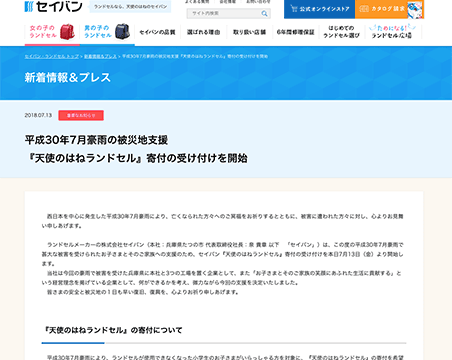Click the Seiban (セイバン) logo

[x=53, y=6]
